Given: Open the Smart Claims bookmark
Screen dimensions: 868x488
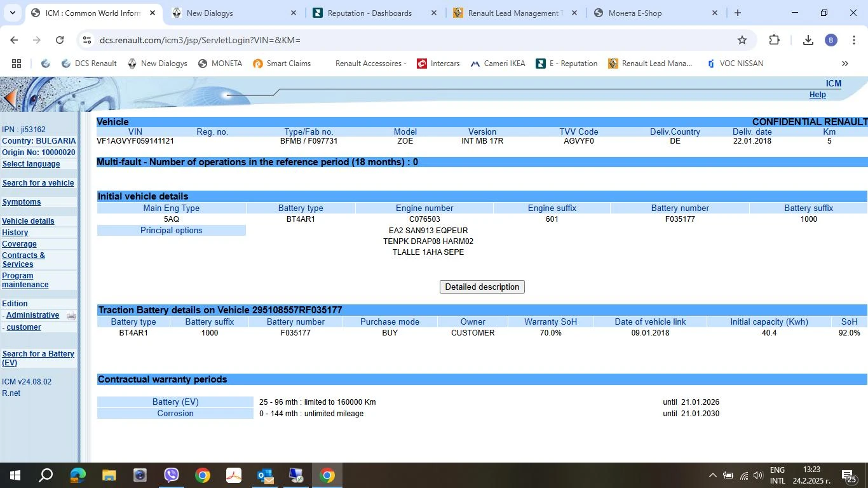Looking at the screenshot, I should coord(281,64).
